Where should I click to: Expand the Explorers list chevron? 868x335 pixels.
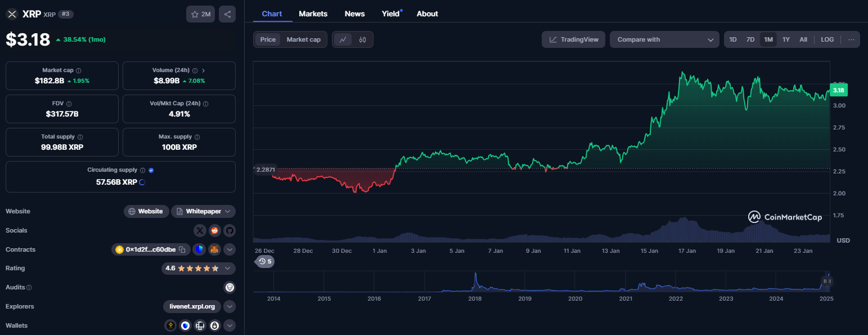pos(230,307)
